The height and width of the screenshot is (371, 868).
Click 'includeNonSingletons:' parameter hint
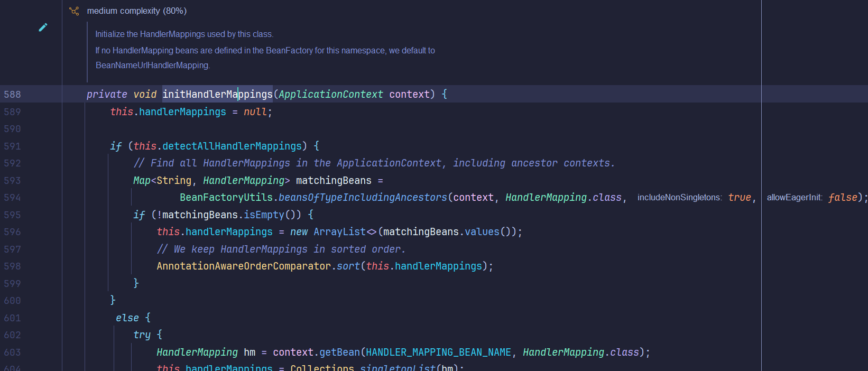[x=680, y=197]
